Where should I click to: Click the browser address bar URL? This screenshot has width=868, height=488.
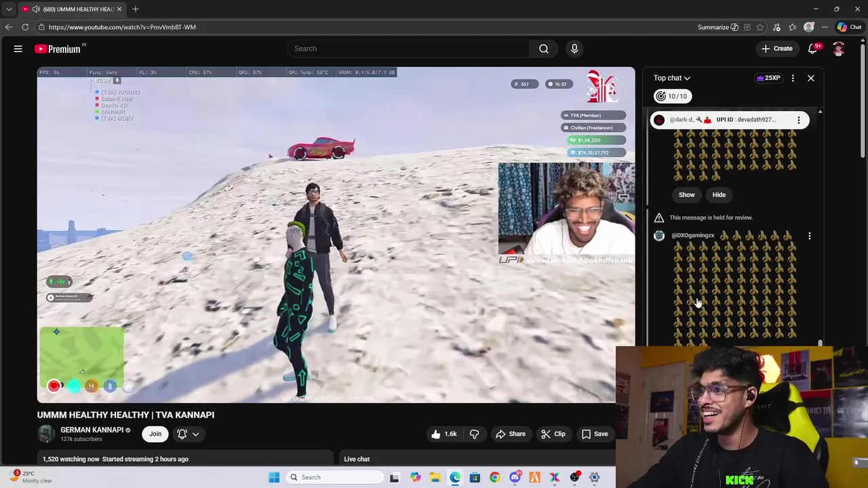coord(122,27)
